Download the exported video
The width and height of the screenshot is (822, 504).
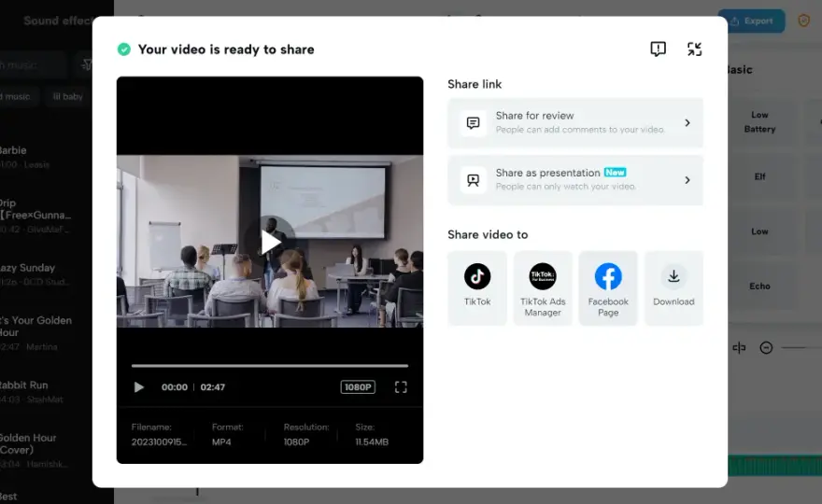tap(673, 287)
